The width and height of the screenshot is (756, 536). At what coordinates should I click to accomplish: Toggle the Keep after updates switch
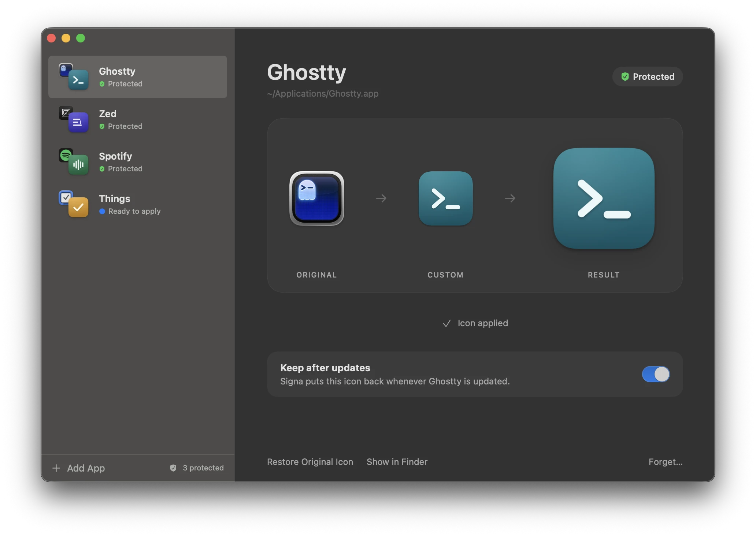pyautogui.click(x=656, y=374)
